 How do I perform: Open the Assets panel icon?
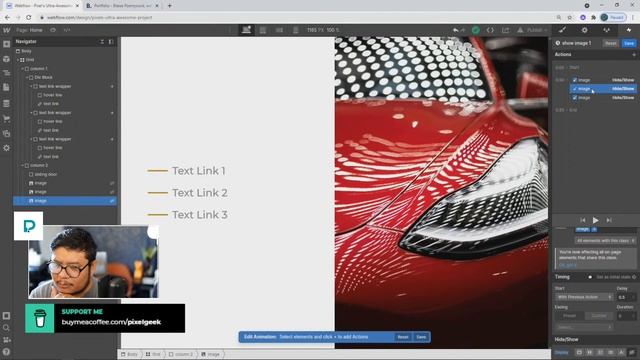(7, 133)
